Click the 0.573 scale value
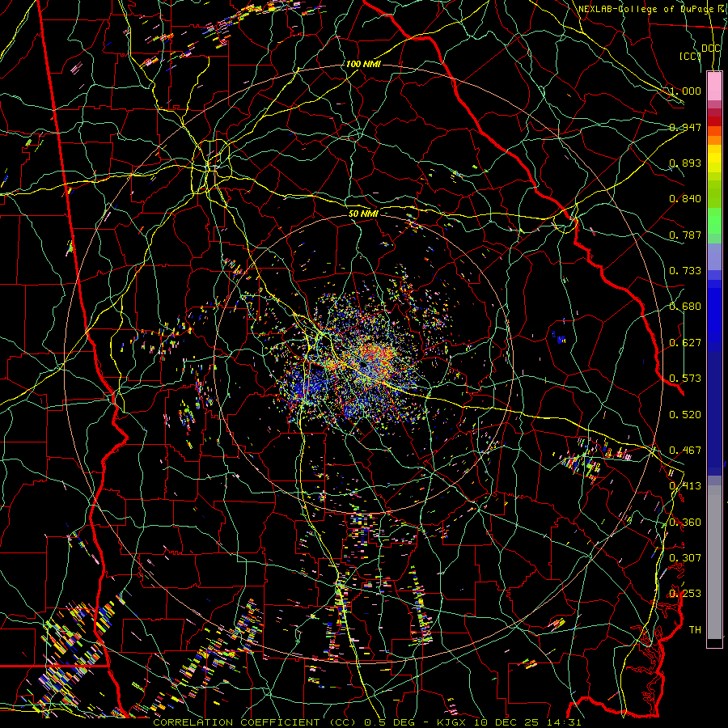Screen dimensions: 728x728 pos(685,378)
